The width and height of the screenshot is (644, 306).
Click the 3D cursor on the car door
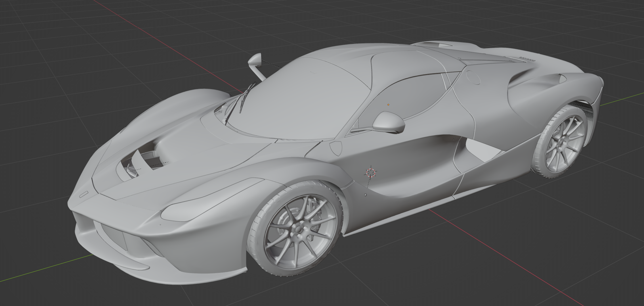(x=371, y=172)
